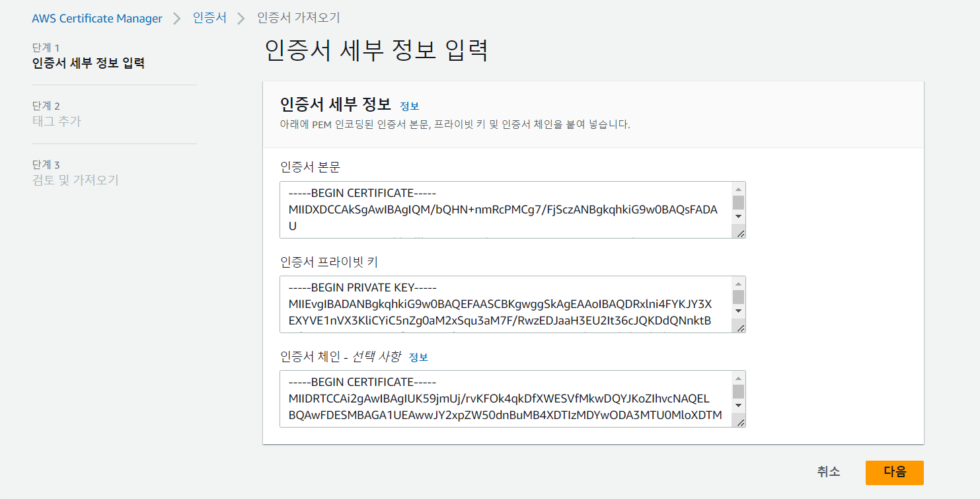
Task: Focus the 인증서 프라이빗 키 text area
Action: tap(512, 304)
